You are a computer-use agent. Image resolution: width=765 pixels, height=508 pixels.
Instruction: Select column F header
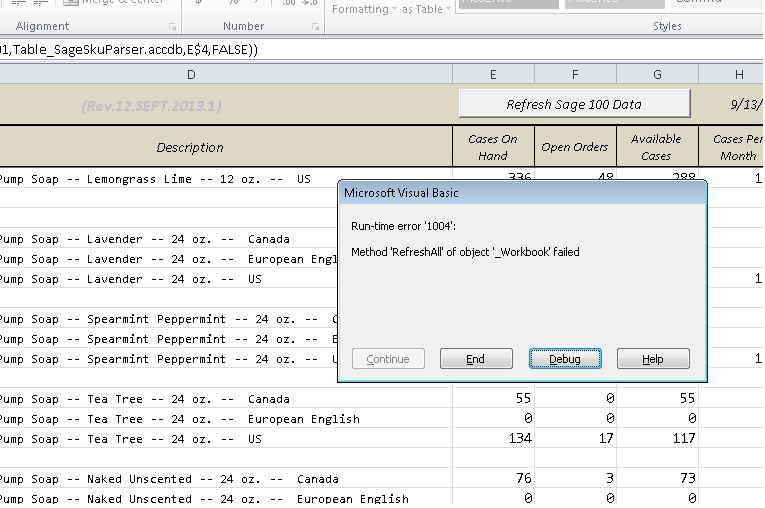(x=575, y=75)
